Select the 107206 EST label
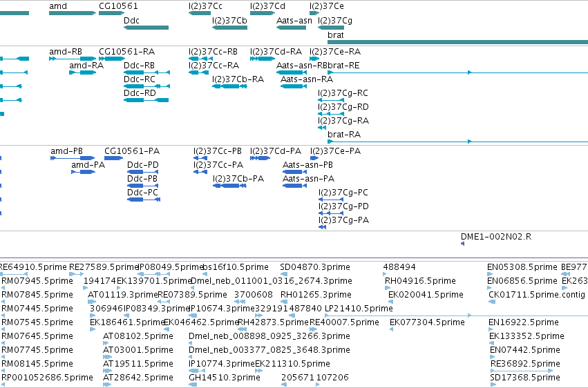Screen dimensions: 588x388 point(332,378)
